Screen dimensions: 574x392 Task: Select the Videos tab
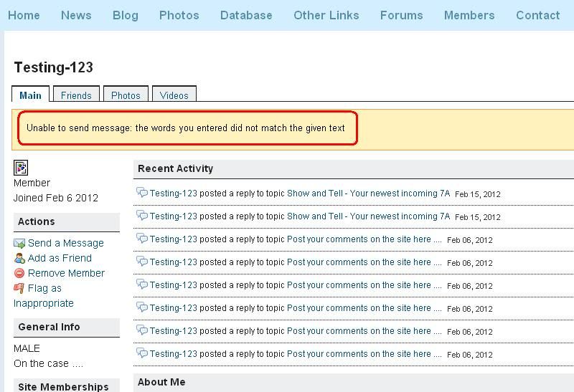tap(174, 95)
